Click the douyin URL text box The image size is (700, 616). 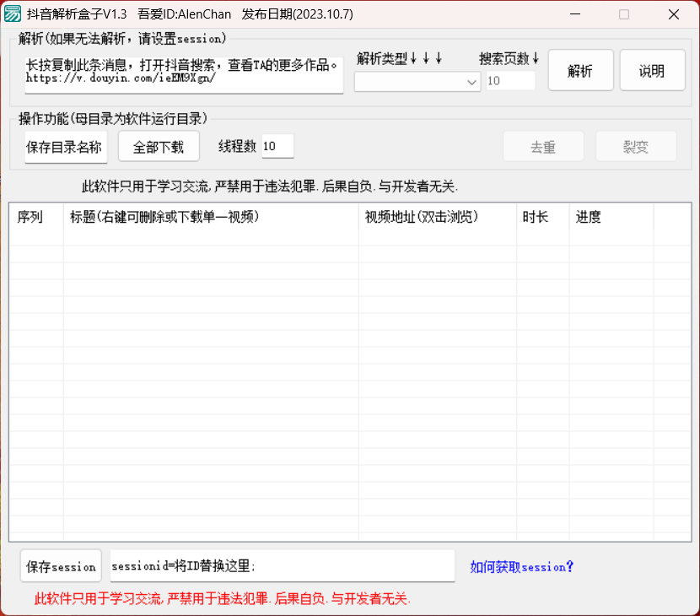pyautogui.click(x=184, y=75)
